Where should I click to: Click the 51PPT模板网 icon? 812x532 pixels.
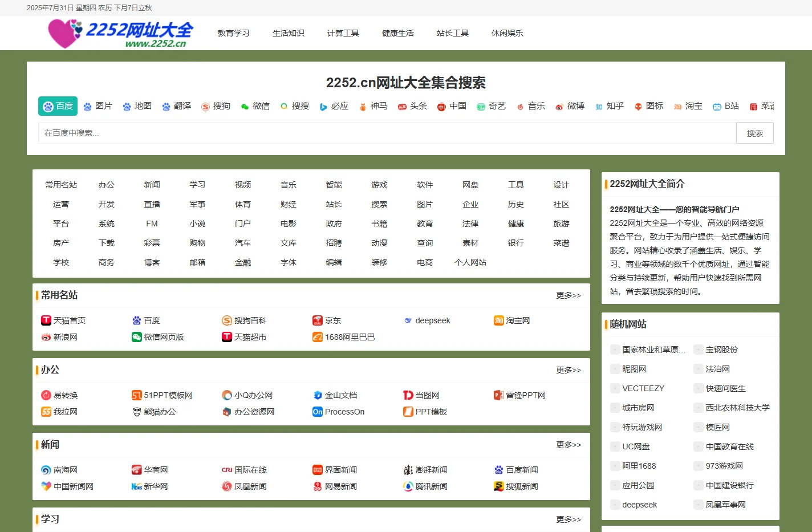[x=137, y=395]
